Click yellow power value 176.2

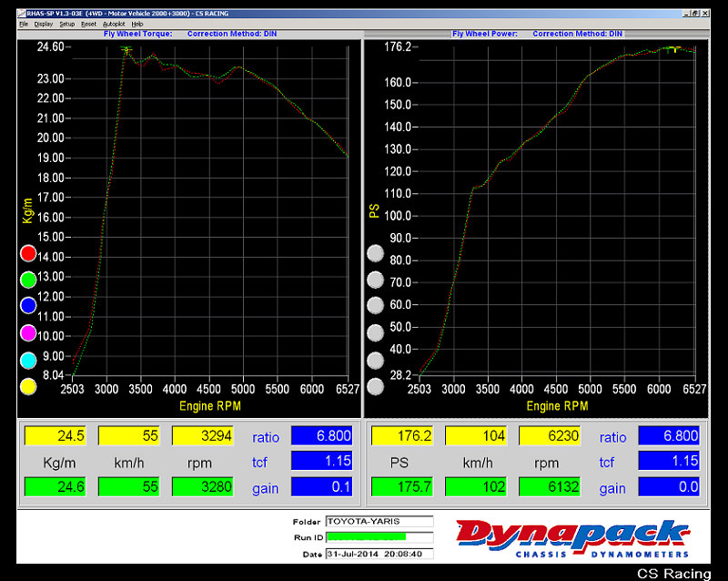[402, 435]
